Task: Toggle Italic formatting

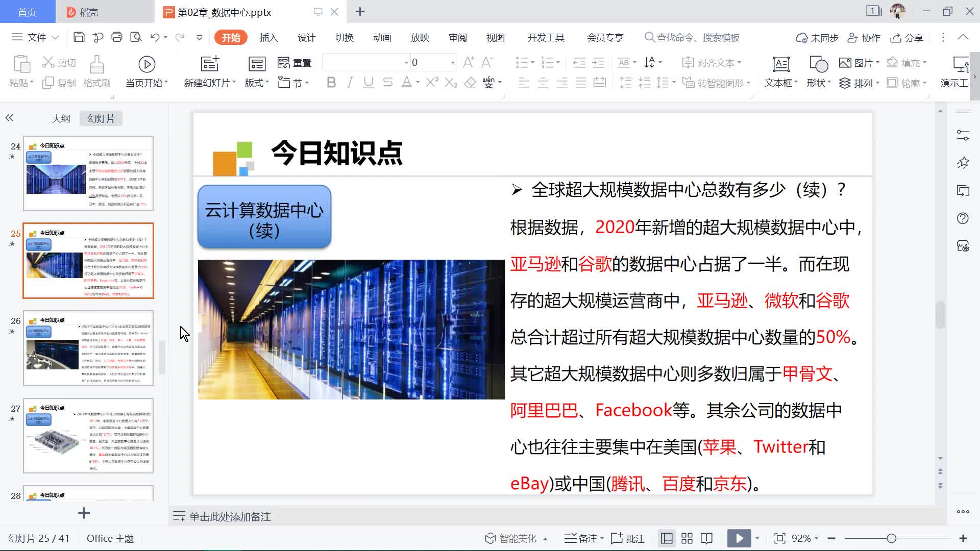Action: pyautogui.click(x=350, y=82)
